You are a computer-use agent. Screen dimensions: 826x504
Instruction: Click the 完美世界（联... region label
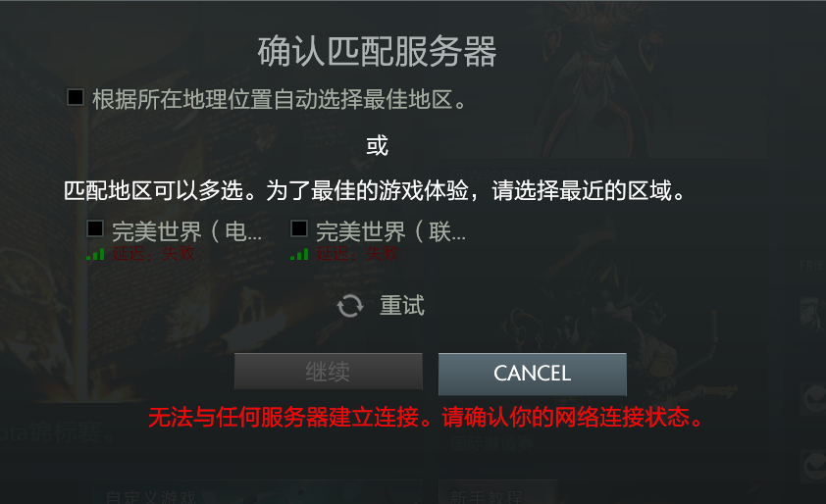390,231
